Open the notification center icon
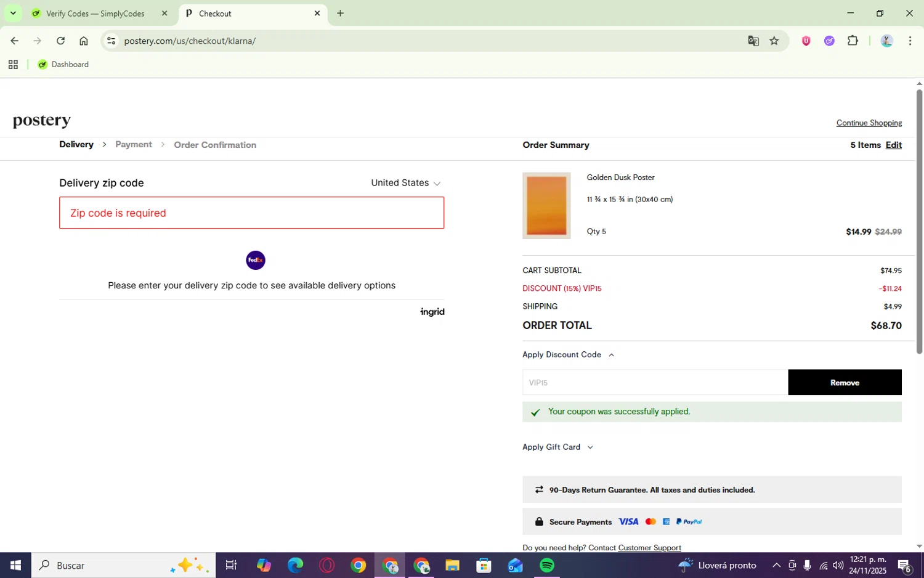This screenshot has height=578, width=924. point(904,566)
